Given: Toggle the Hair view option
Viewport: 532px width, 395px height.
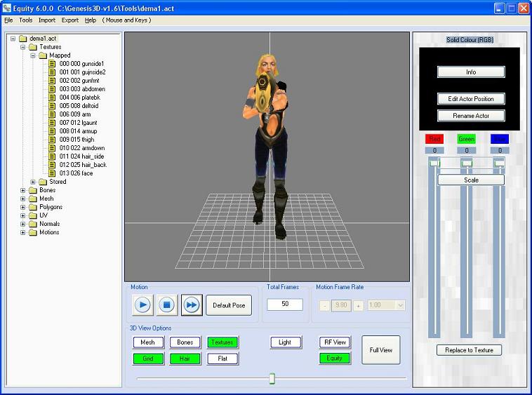Looking at the screenshot, I should tap(185, 359).
